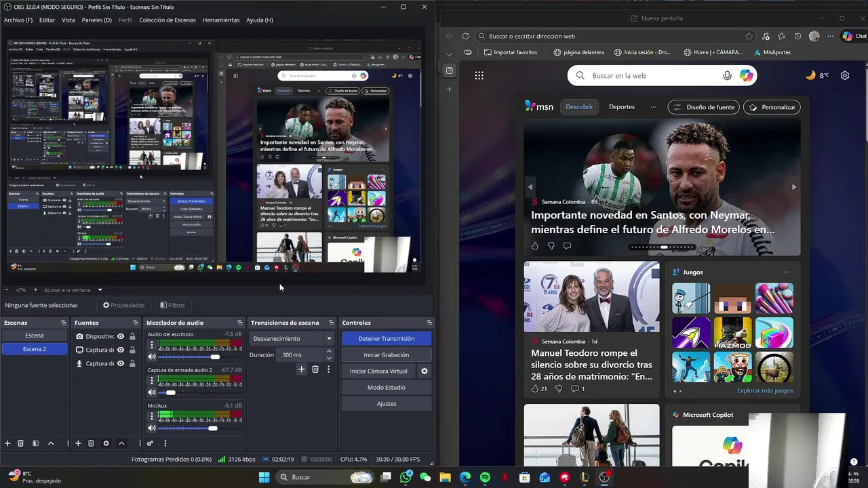
Task: Undock the Mezclador de audio panel
Action: click(240, 323)
